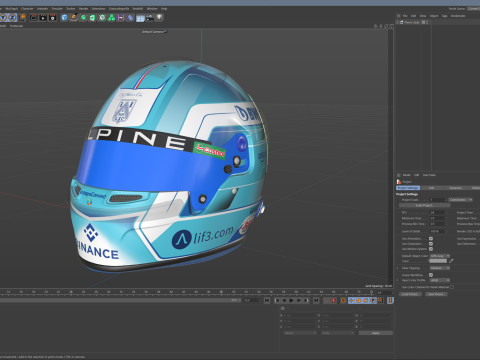Open Default Object Color dropdown
Viewport: 480px width, 360px height.
coord(440,256)
